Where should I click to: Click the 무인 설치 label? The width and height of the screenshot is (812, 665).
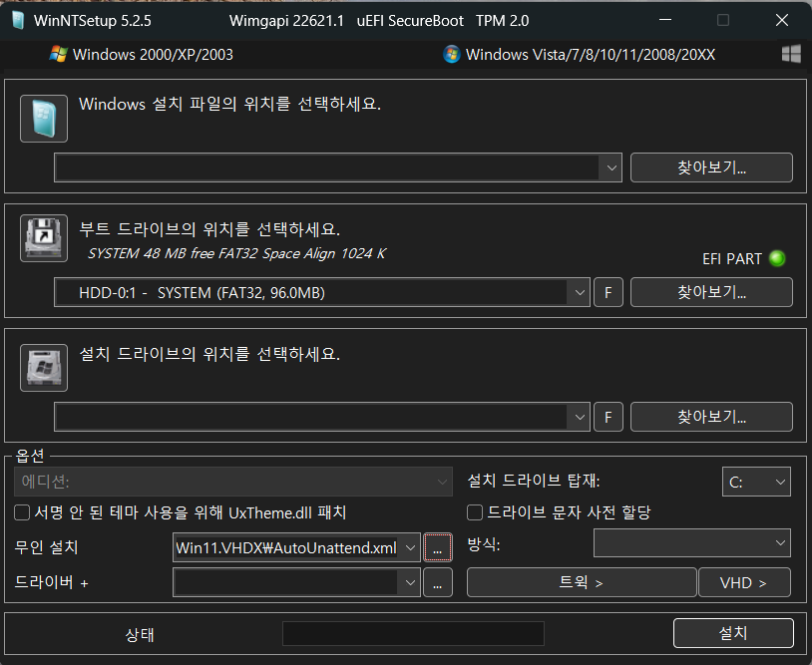pos(46,547)
